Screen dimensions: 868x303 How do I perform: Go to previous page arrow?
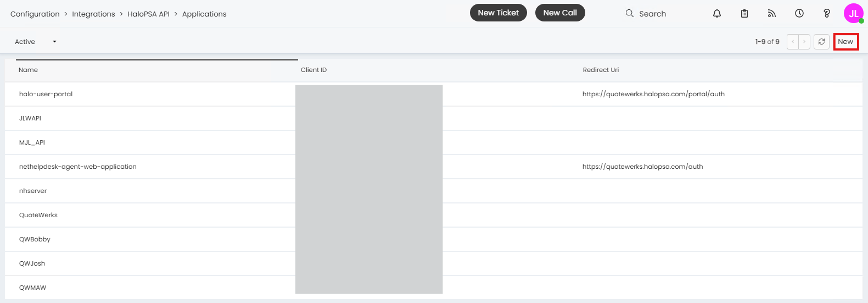click(793, 42)
